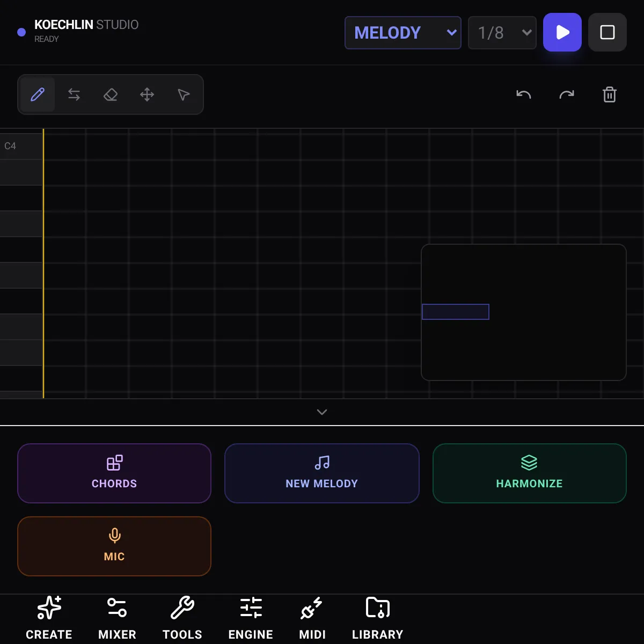Clear notes with the trash icon
Image resolution: width=644 pixels, height=644 pixels.
[610, 94]
